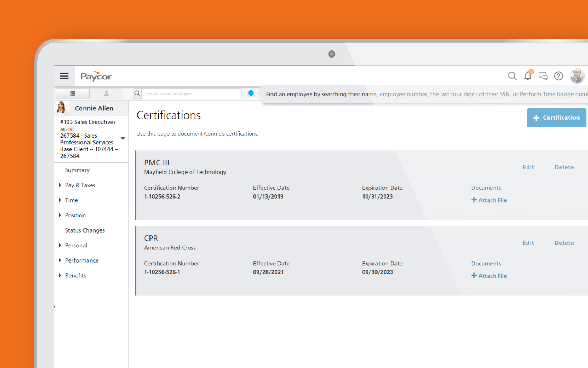The height and width of the screenshot is (368, 588).
Task: Expand the Performance section arrow
Action: tap(60, 260)
